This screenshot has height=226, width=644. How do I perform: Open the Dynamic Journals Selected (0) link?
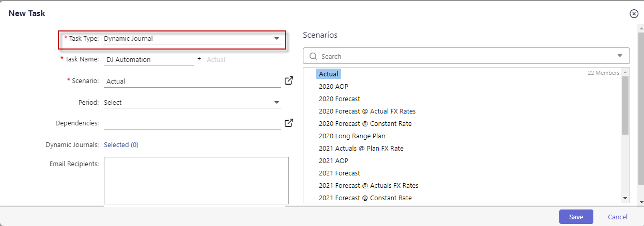pyautogui.click(x=121, y=145)
